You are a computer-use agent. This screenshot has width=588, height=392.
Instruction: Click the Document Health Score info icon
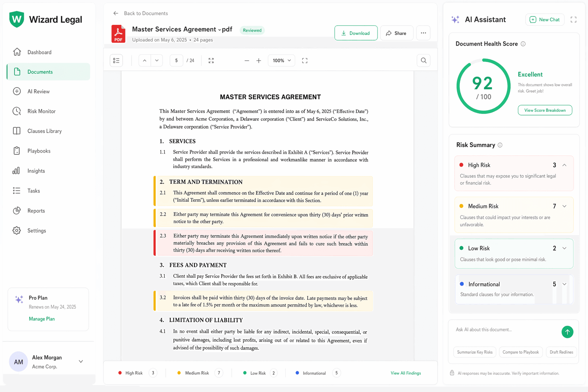point(523,44)
